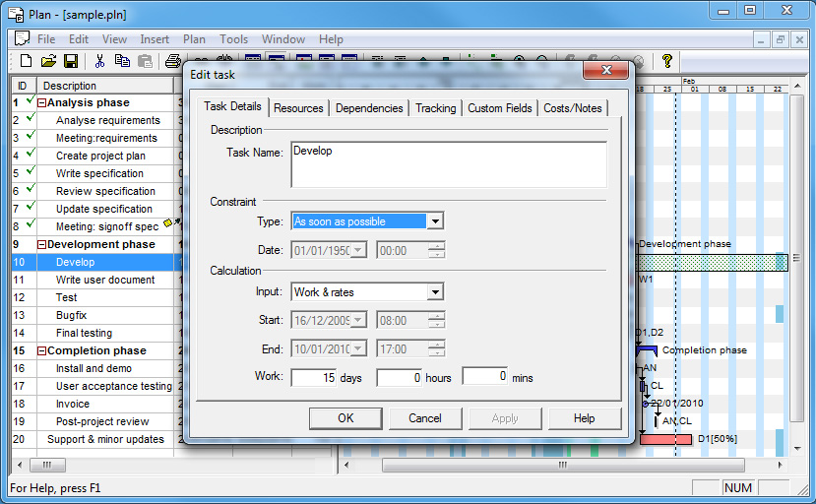This screenshot has height=504, width=816.
Task: Switch to the Dependencies tab
Action: (x=369, y=108)
